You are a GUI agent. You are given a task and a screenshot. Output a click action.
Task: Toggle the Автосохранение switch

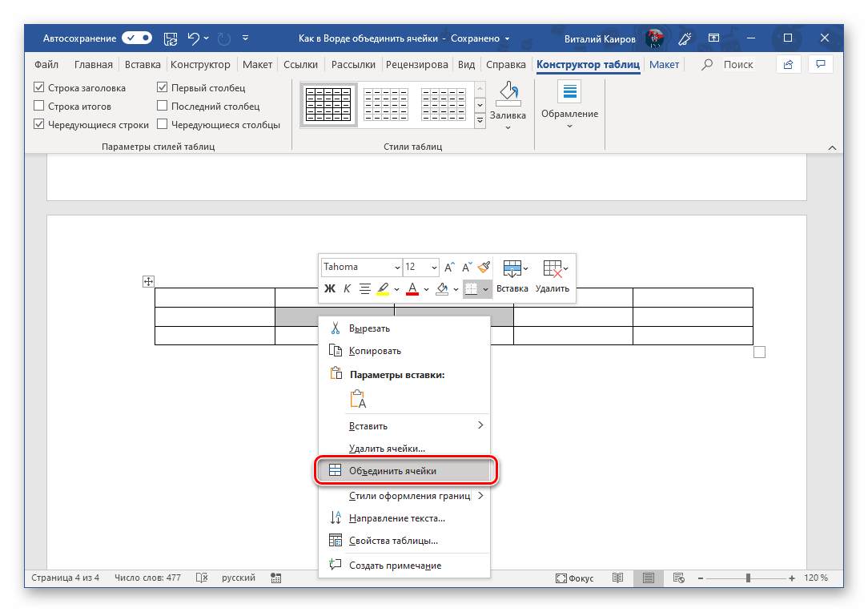pos(137,38)
